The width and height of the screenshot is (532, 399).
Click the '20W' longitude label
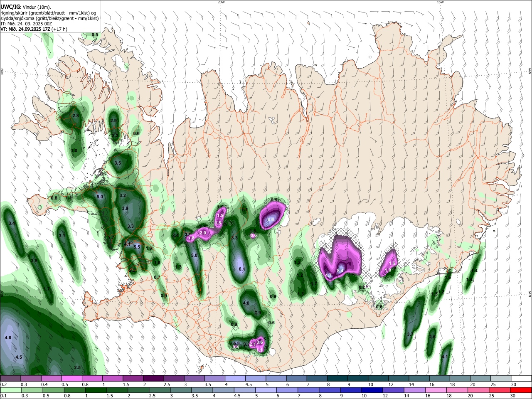(x=221, y=2)
